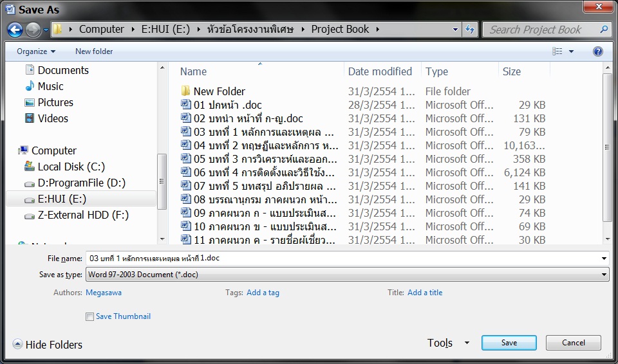Screen dimensions: 618x364
Task: Click the change view icon in toolbar
Action: coord(557,51)
